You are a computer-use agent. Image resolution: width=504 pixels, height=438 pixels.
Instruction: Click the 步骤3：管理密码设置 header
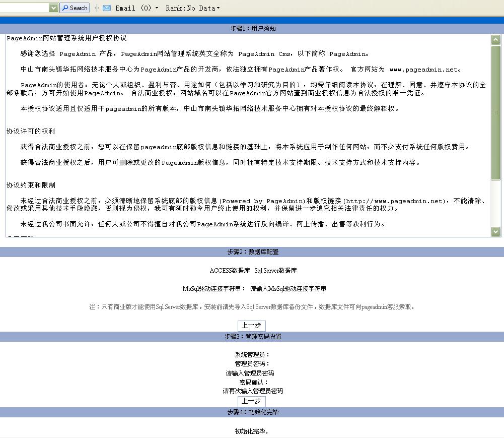[x=253, y=337]
